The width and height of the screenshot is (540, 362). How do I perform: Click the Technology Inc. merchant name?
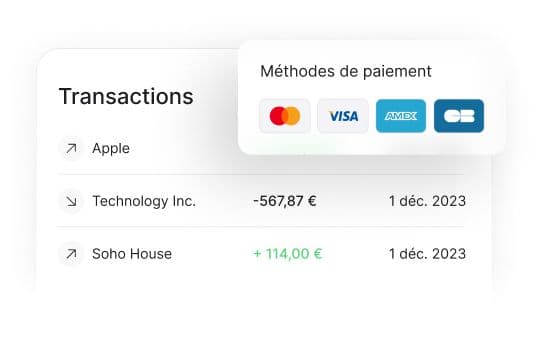(x=144, y=201)
